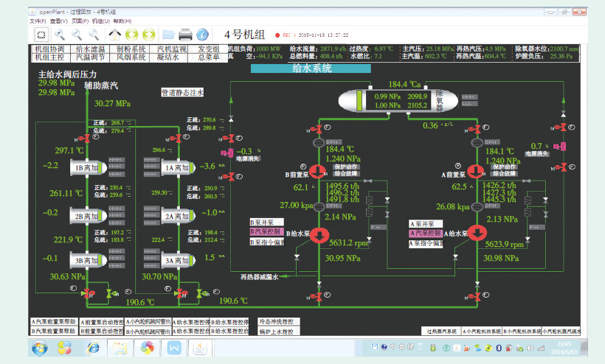Open the 查看(V) menu

[x=59, y=21]
